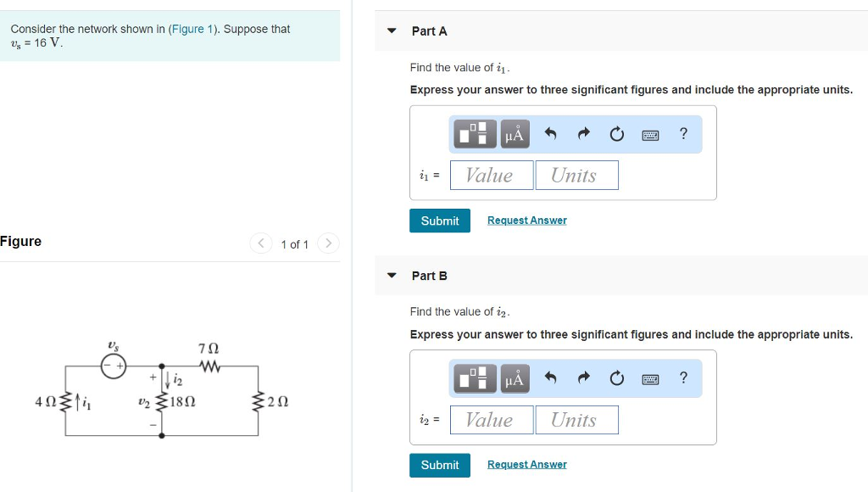Submit the Part B answer

click(440, 465)
